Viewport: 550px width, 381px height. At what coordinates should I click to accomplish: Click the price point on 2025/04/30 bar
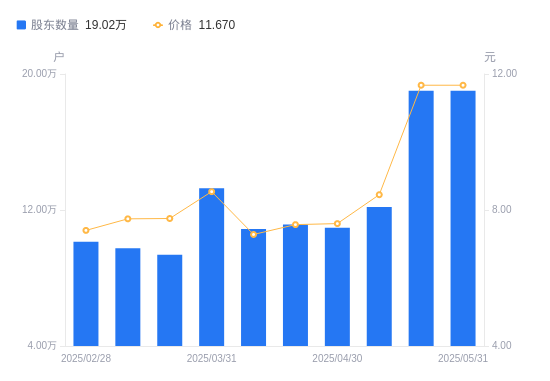coord(337,223)
